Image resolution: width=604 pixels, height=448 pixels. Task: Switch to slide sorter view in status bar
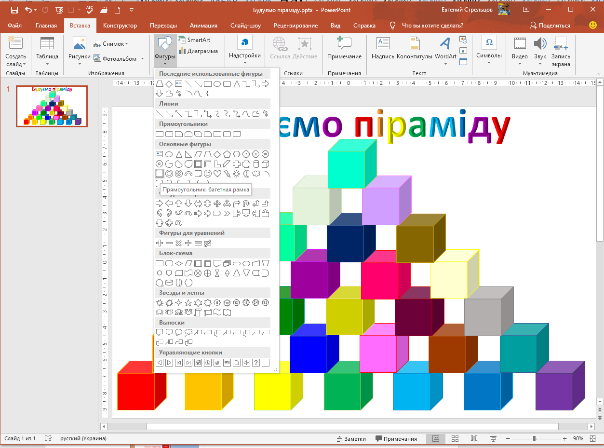pos(455,440)
